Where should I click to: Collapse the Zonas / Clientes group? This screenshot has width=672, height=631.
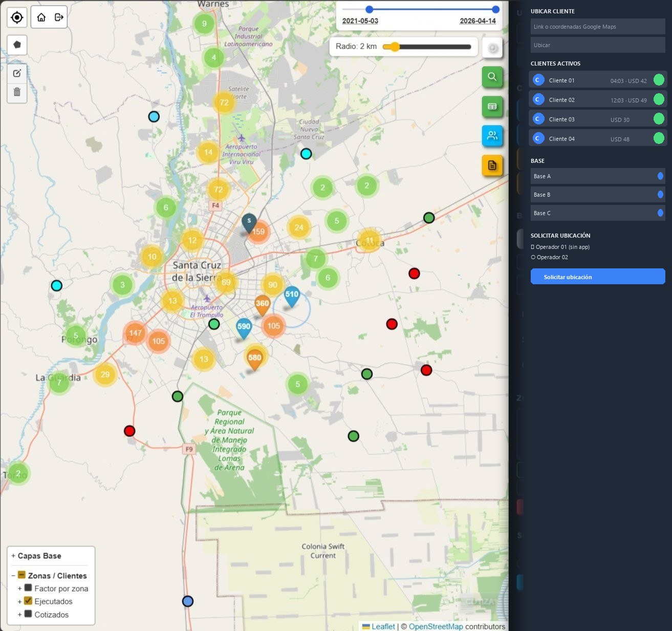[13, 576]
